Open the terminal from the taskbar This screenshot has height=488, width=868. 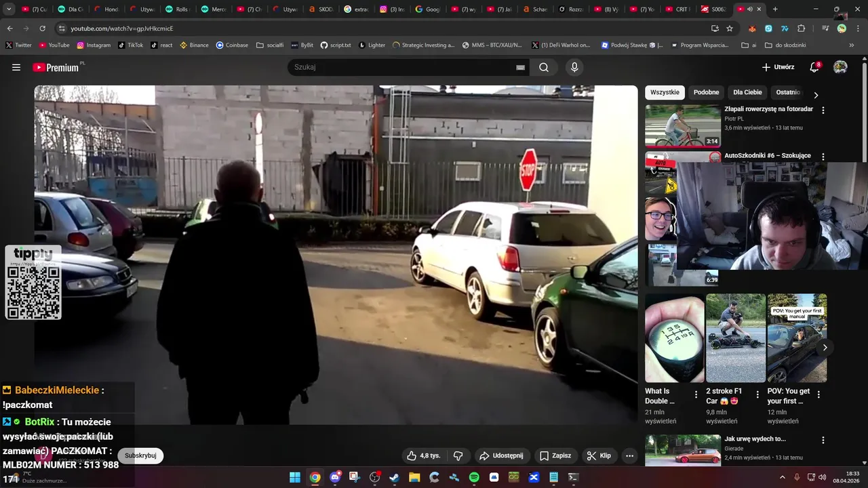[573, 477]
